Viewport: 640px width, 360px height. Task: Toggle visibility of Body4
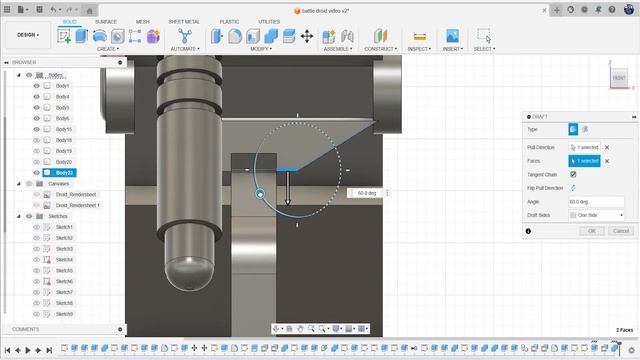coord(36,97)
